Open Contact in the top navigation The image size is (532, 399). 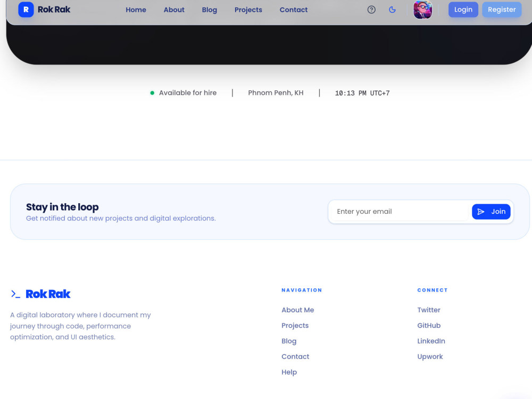pyautogui.click(x=294, y=10)
